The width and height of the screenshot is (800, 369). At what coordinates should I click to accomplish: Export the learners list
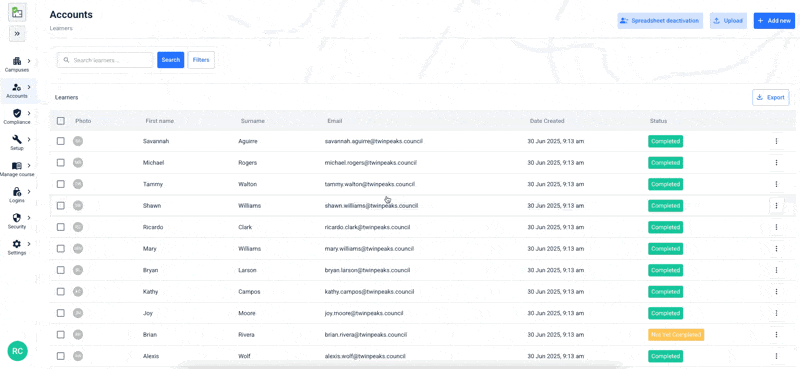click(x=770, y=97)
